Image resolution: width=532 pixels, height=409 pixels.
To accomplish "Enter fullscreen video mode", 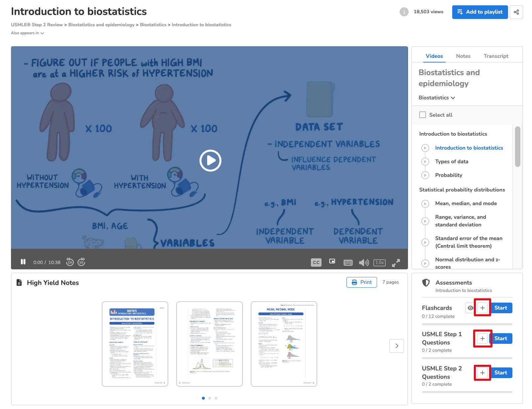I will (396, 263).
